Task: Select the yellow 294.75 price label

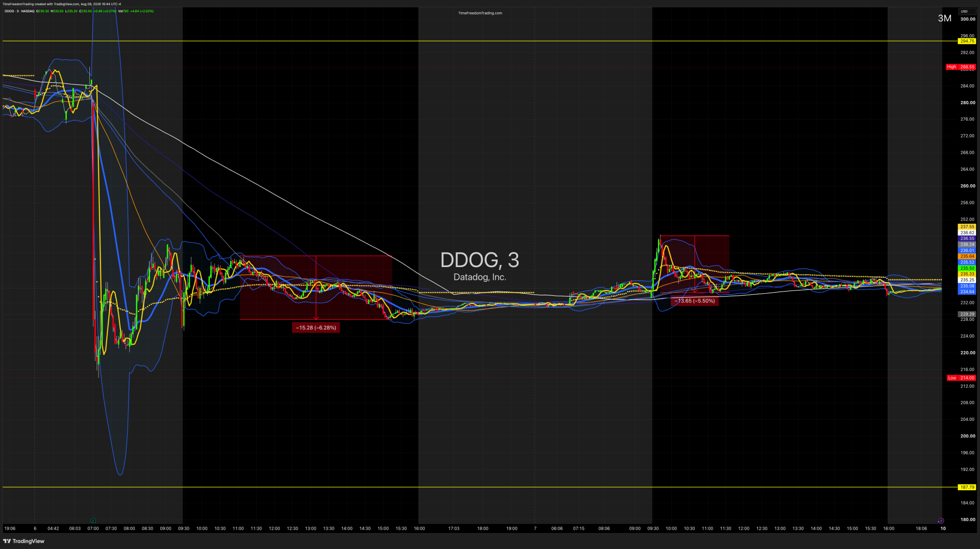Action: point(967,41)
